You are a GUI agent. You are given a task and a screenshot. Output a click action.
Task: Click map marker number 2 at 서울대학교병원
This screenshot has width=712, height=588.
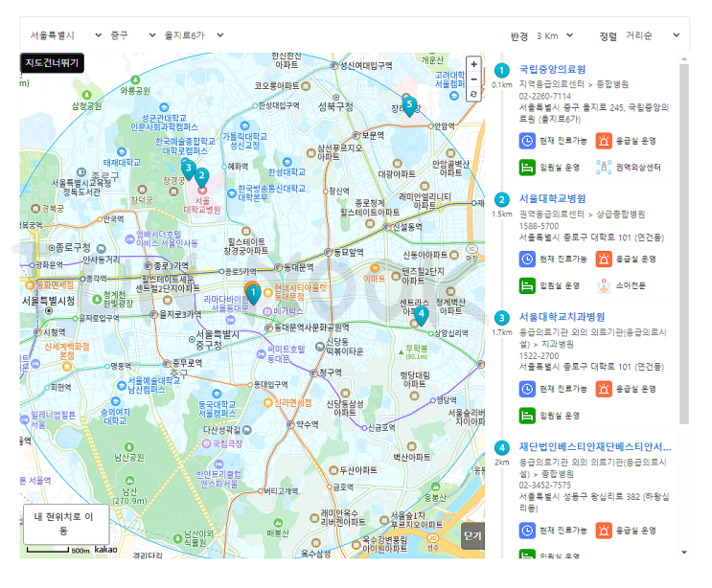[201, 177]
